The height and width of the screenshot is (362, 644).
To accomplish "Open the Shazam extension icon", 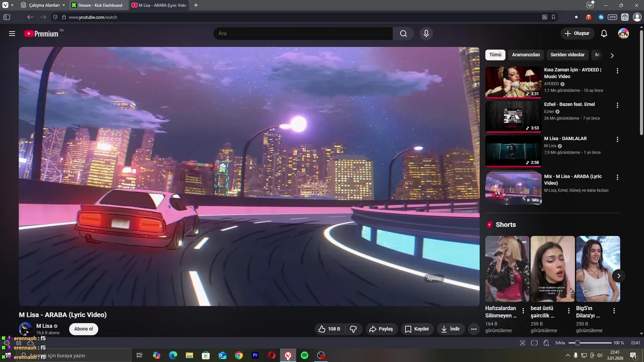I will pyautogui.click(x=601, y=17).
